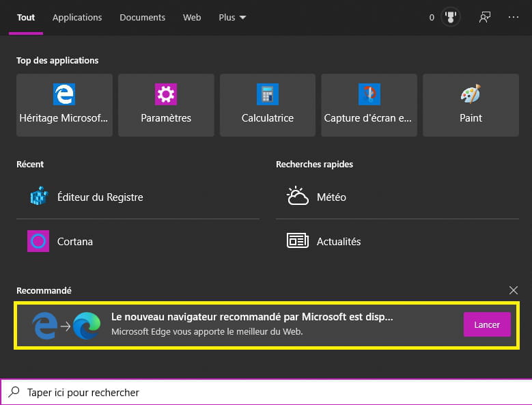Open the three-dot options menu
This screenshot has height=405, width=532.
click(514, 17)
